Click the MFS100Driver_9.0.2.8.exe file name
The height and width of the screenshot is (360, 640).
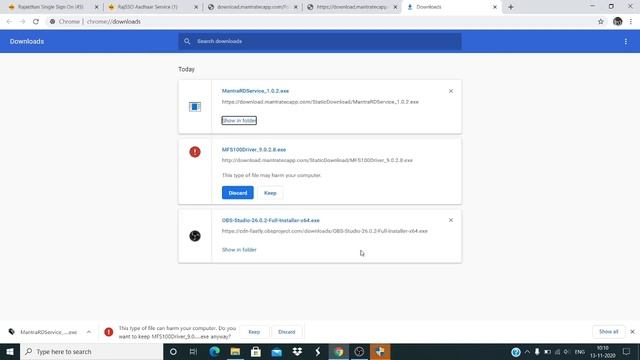coord(254,149)
